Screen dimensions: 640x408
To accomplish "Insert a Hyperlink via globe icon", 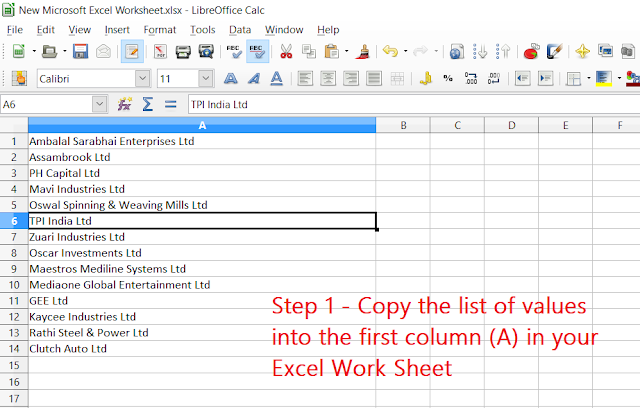I will point(457,52).
